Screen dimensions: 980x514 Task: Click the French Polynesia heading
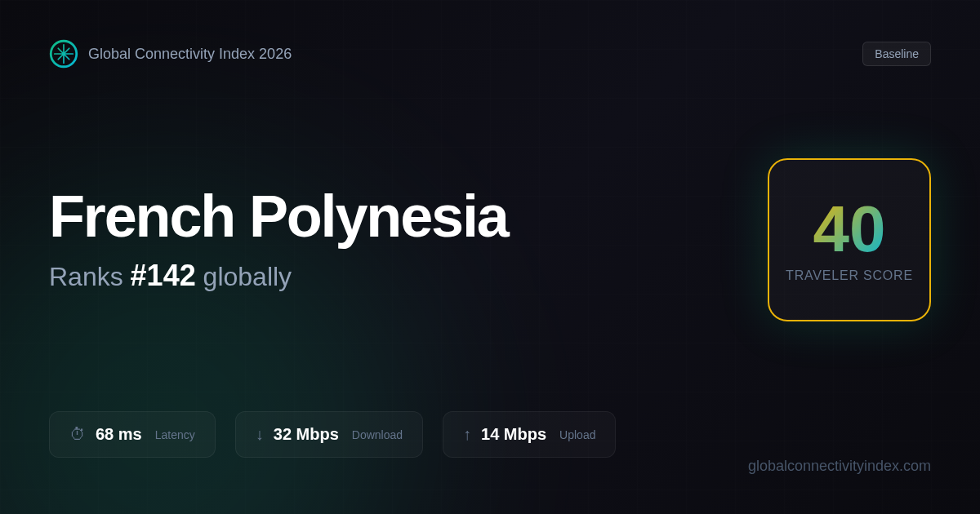pyautogui.click(x=278, y=216)
